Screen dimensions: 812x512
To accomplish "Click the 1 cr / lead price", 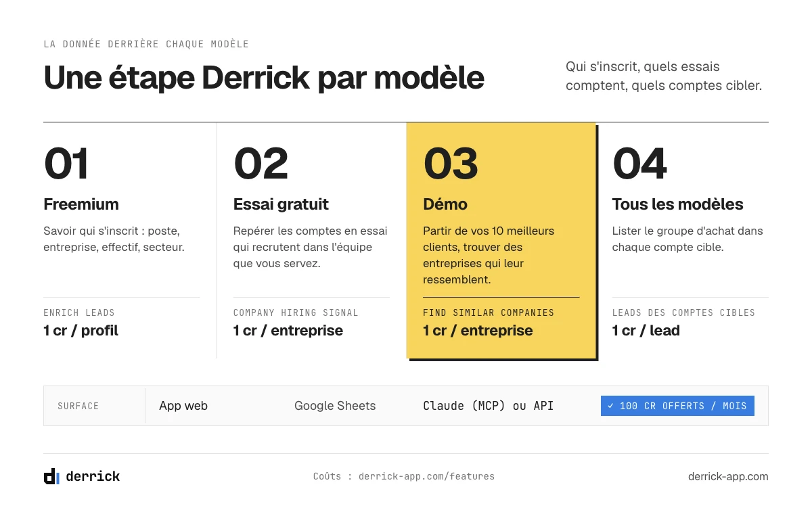I will (646, 331).
